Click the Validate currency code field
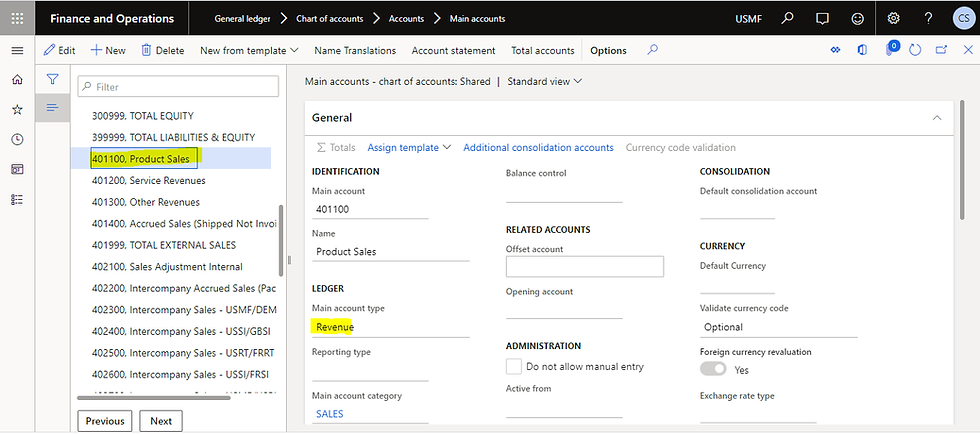This screenshot has height=434, width=980. (x=778, y=327)
